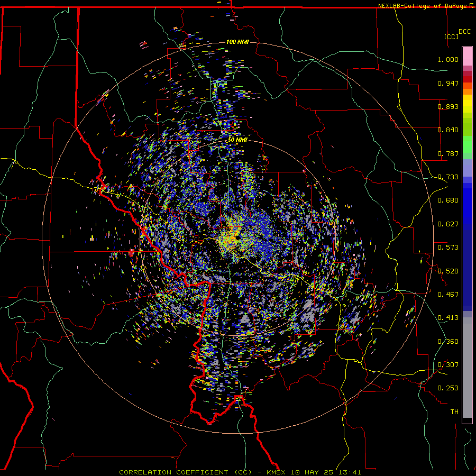
Task: Click the 13:41 timestamp
Action: [350, 472]
